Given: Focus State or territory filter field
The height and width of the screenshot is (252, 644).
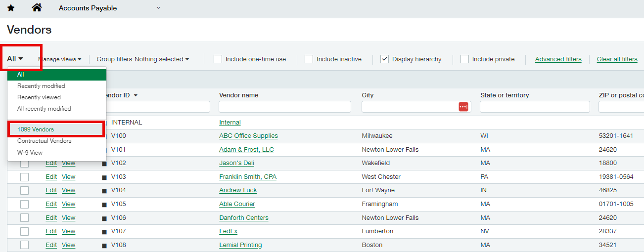Looking at the screenshot, I should [x=535, y=107].
